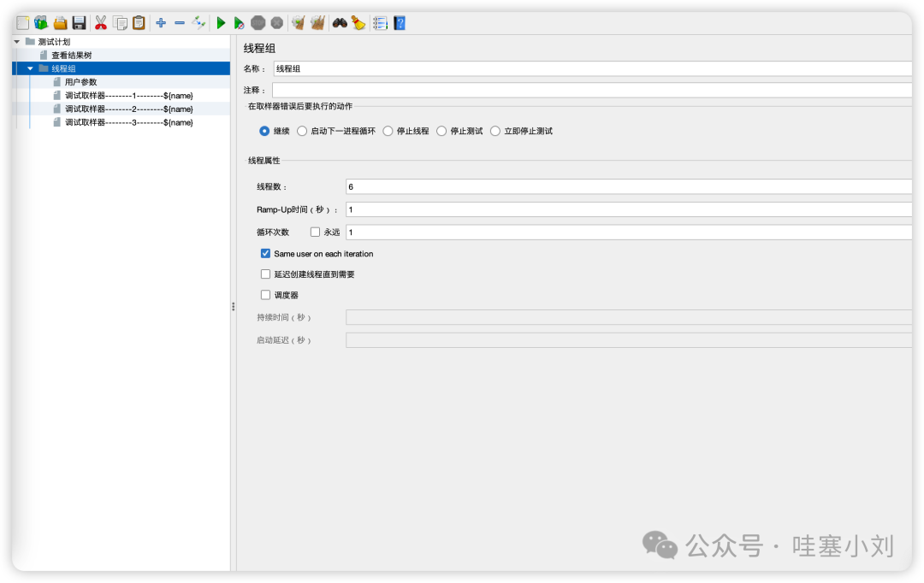Click the 名称 name input field
Viewport: 924px width, 583px height.
(592, 68)
